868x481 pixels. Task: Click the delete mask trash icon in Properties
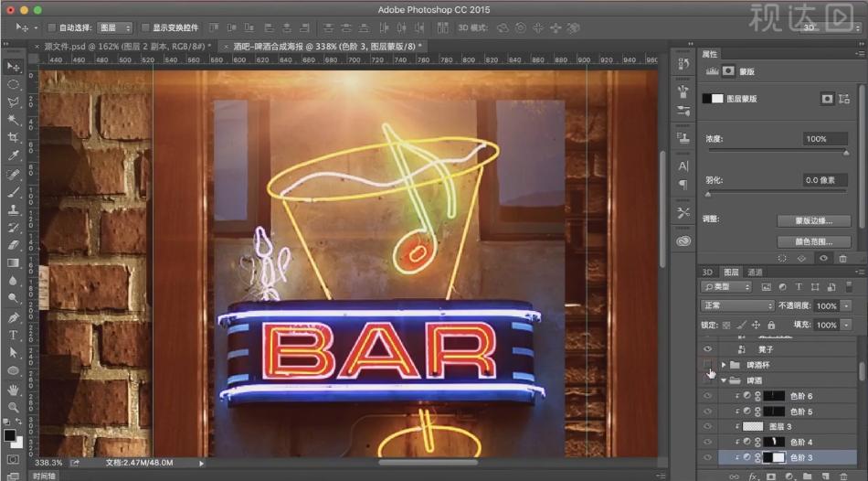coord(842,259)
